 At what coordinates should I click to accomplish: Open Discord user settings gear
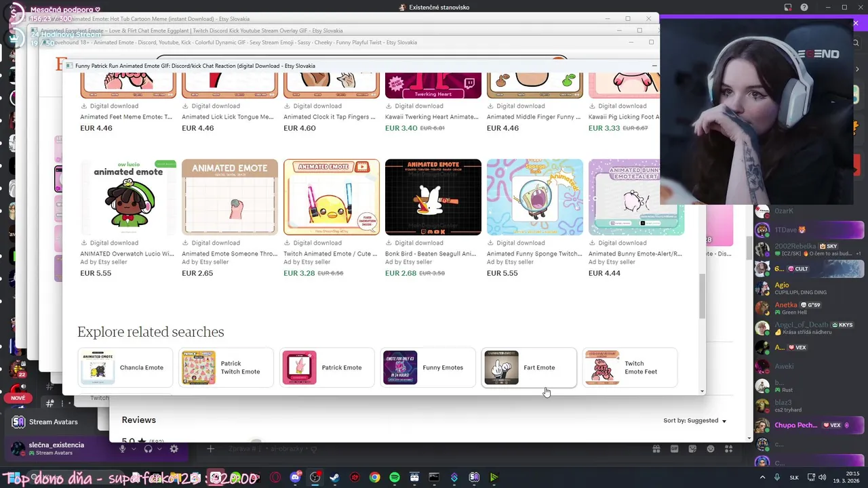174,449
